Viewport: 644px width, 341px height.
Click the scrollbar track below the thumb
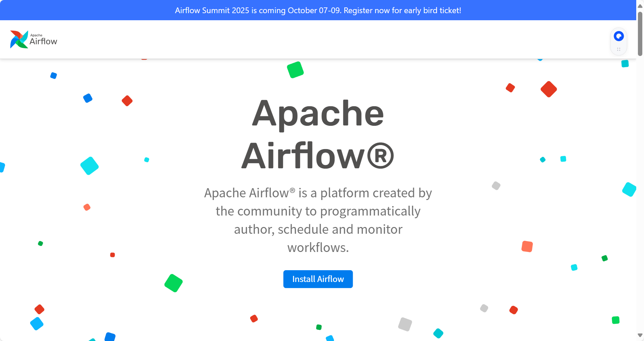point(640,192)
